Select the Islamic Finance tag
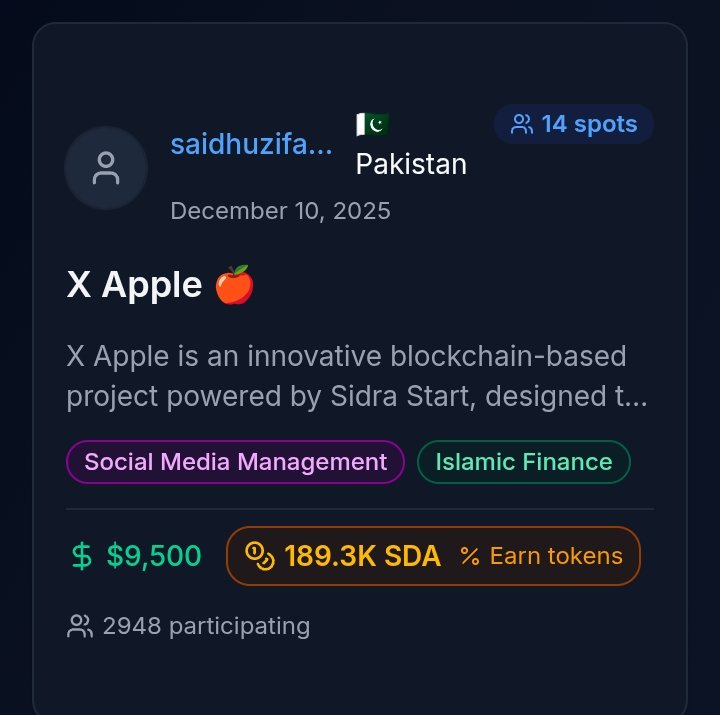Viewport: 720px width, 715px height. coord(523,462)
